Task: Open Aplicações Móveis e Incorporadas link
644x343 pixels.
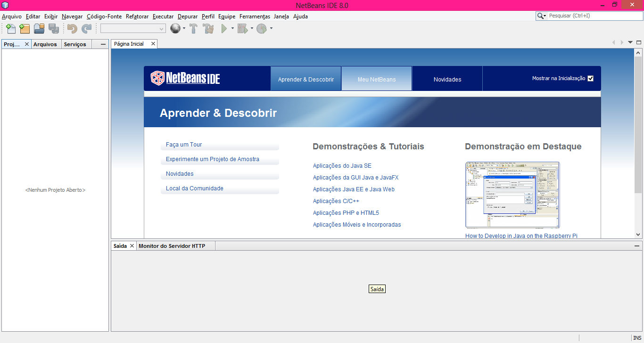Action: (357, 225)
